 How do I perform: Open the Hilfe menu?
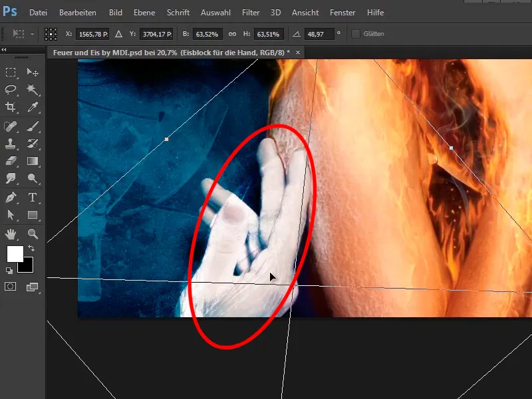[375, 13]
